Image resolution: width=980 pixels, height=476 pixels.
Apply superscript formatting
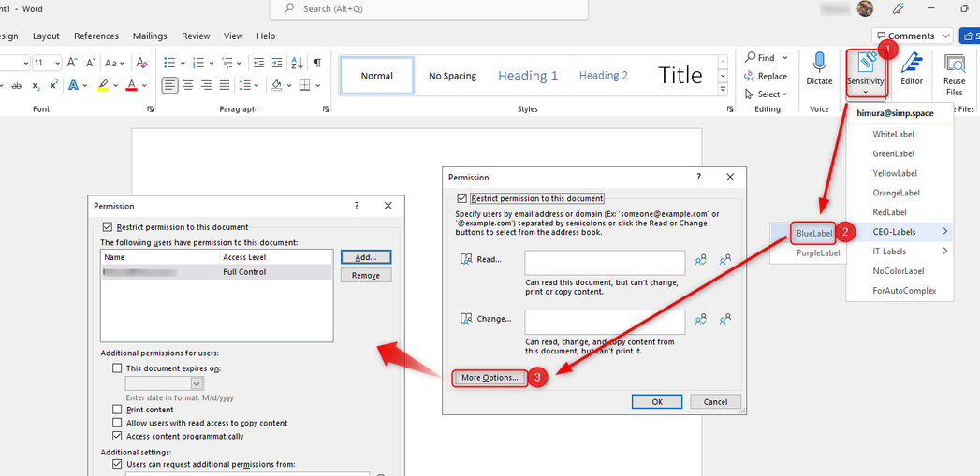point(53,85)
